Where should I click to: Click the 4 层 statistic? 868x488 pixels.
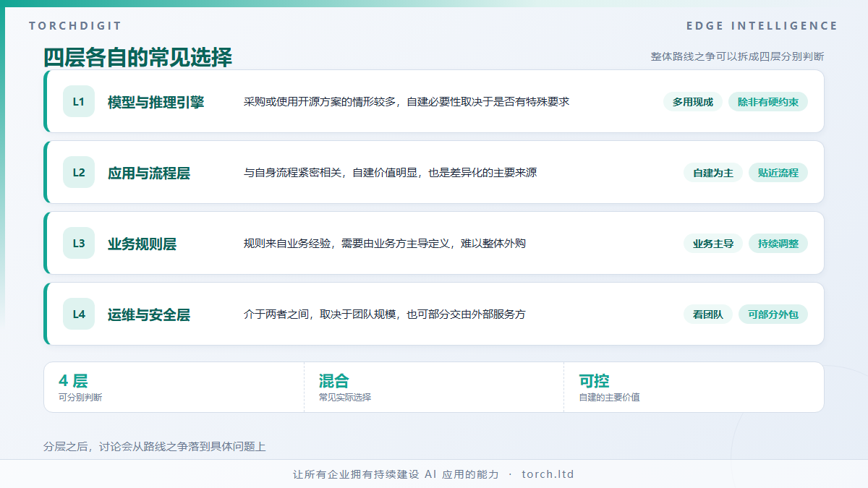[73, 381]
